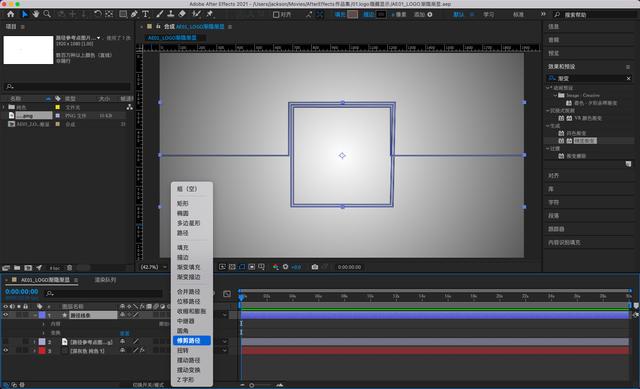Image resolution: width=640 pixels, height=389 pixels.
Task: Toggle shy switch for layer 3
Action: click(x=122, y=350)
